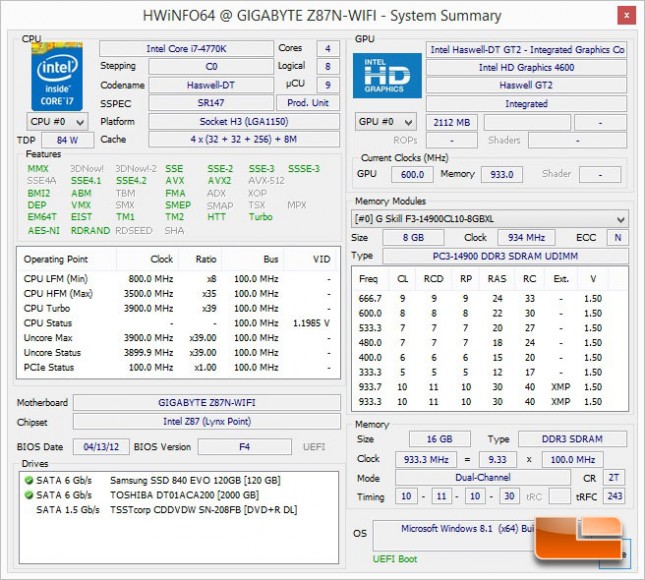Select the Samsung SSD 840 EVO drive entry
Screen dimensions: 645x580
click(x=178, y=480)
